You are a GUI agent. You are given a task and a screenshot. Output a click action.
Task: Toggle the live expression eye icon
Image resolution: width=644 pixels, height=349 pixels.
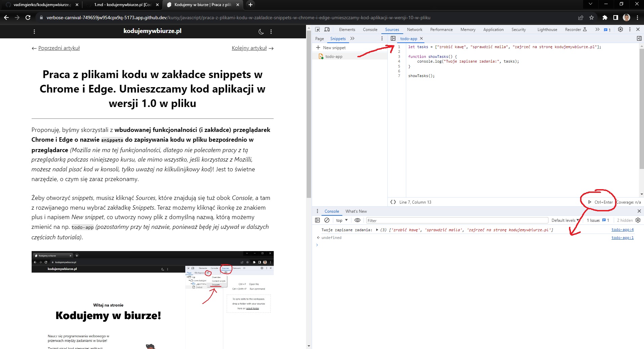pyautogui.click(x=357, y=220)
